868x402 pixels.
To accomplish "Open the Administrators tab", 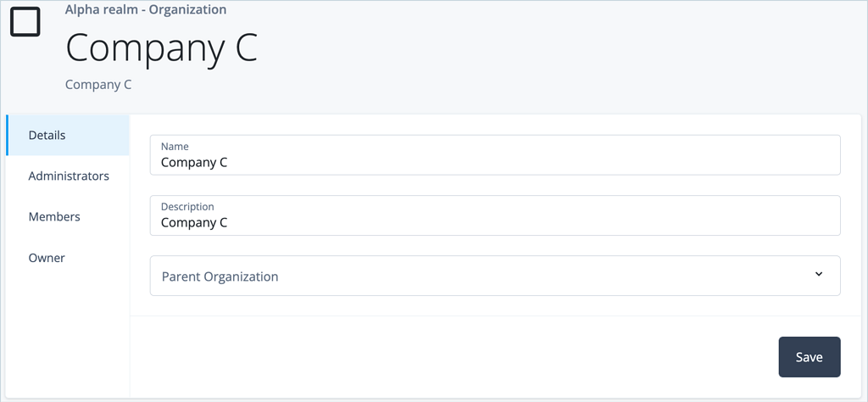I will point(68,176).
